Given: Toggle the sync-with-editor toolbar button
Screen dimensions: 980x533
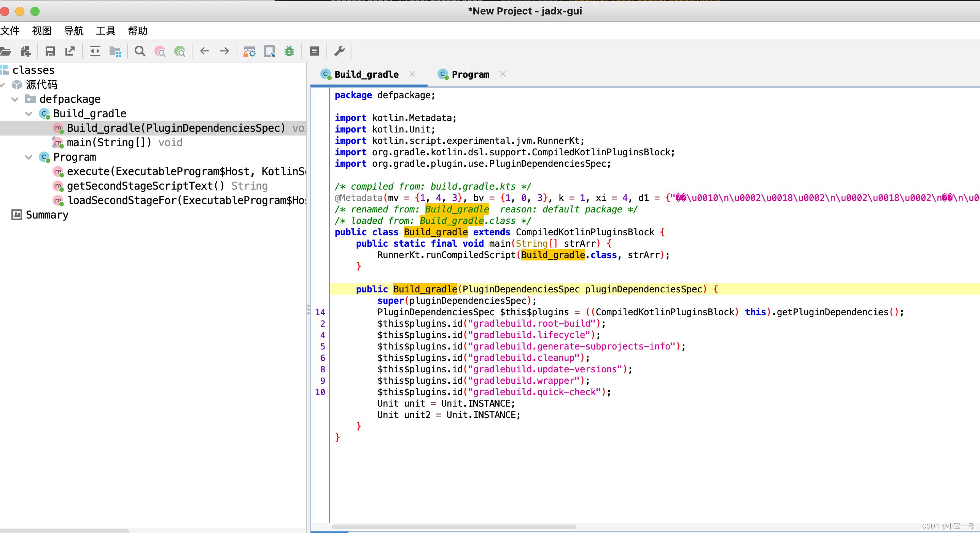Looking at the screenshot, I should [x=95, y=51].
